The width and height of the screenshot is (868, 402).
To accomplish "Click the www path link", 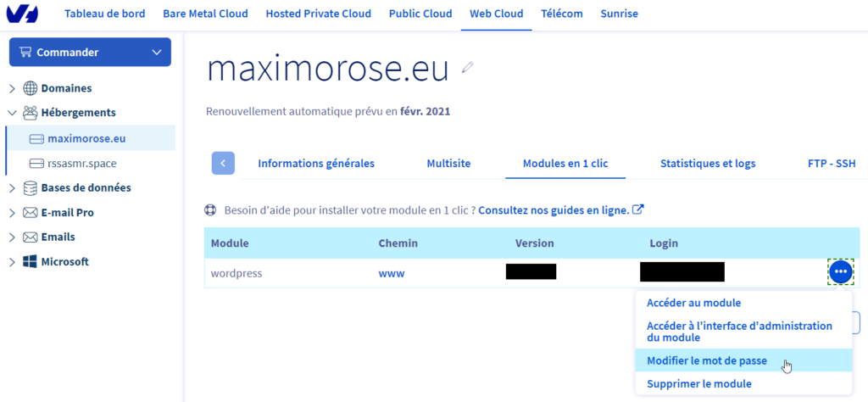I will [392, 274].
